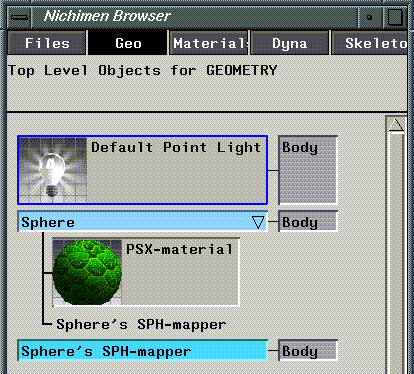Click Sphere's SPH-mapper child under Sphere
This screenshot has height=374, width=414.
click(x=141, y=324)
